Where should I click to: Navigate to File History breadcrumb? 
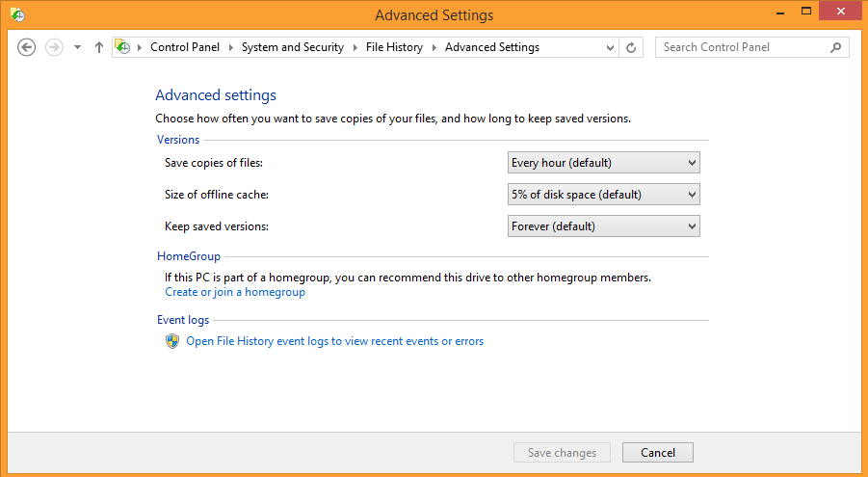[394, 47]
